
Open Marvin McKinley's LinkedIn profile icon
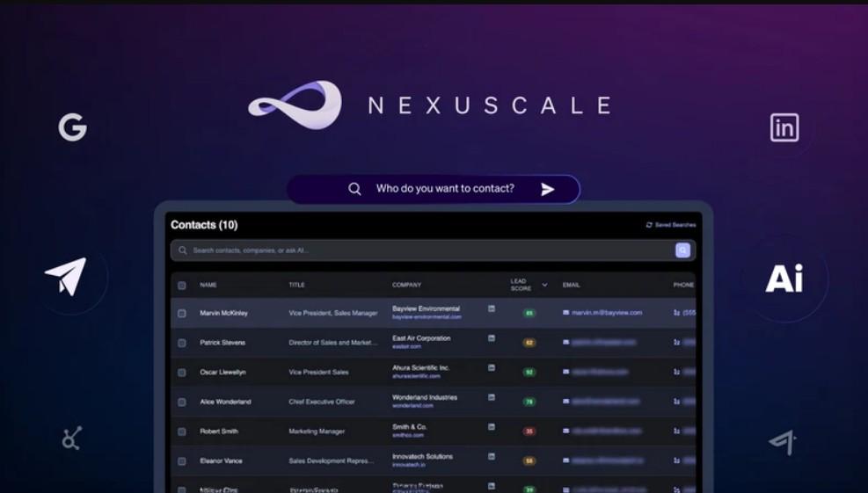(x=491, y=308)
